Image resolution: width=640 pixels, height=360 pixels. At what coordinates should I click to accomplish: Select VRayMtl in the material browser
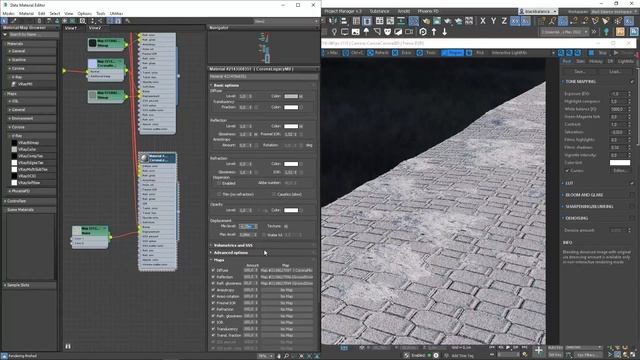(25, 84)
